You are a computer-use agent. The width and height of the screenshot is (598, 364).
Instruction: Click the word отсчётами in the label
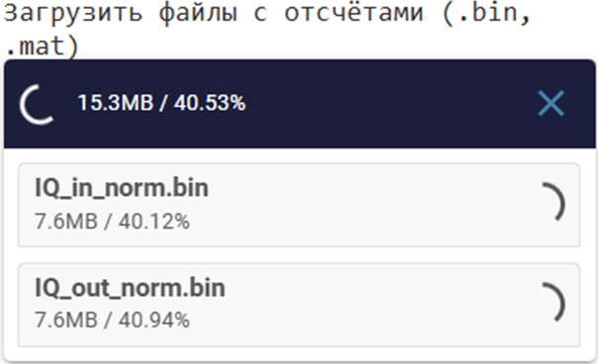353,12
